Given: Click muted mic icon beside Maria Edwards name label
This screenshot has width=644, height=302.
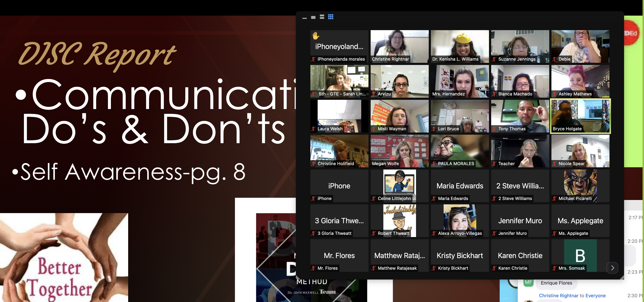Looking at the screenshot, I should [434, 199].
